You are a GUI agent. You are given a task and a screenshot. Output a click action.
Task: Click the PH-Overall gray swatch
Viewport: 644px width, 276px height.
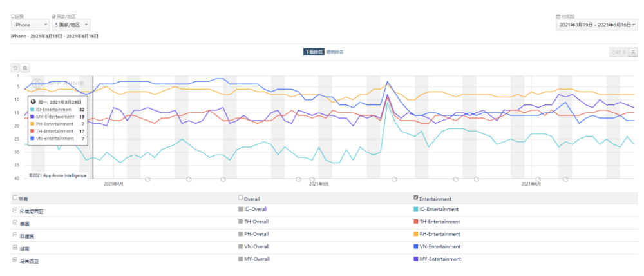(x=241, y=233)
